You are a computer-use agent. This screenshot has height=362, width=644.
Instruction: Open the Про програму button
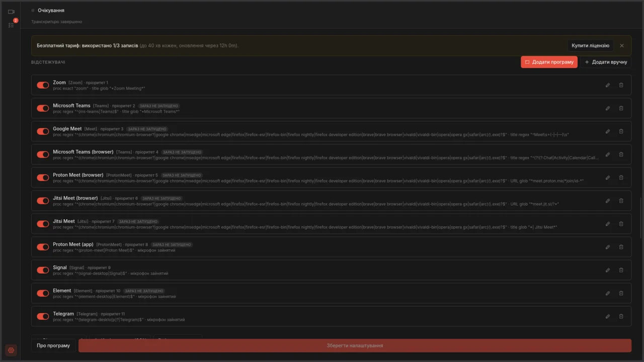point(53,345)
